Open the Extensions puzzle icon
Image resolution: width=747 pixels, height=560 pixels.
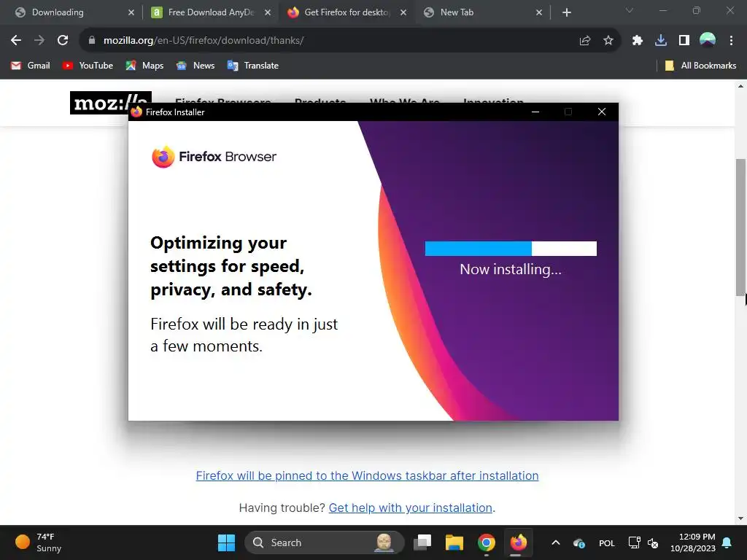coord(637,41)
